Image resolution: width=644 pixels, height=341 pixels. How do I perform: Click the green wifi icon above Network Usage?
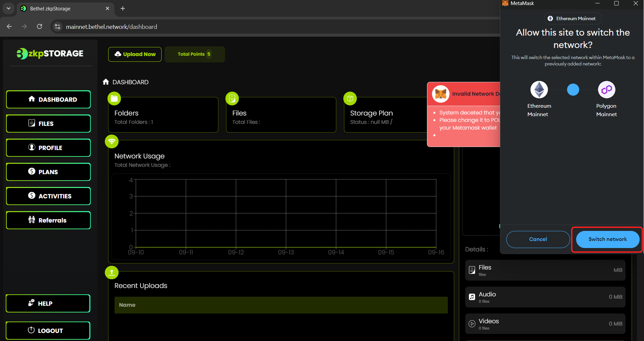(112, 141)
